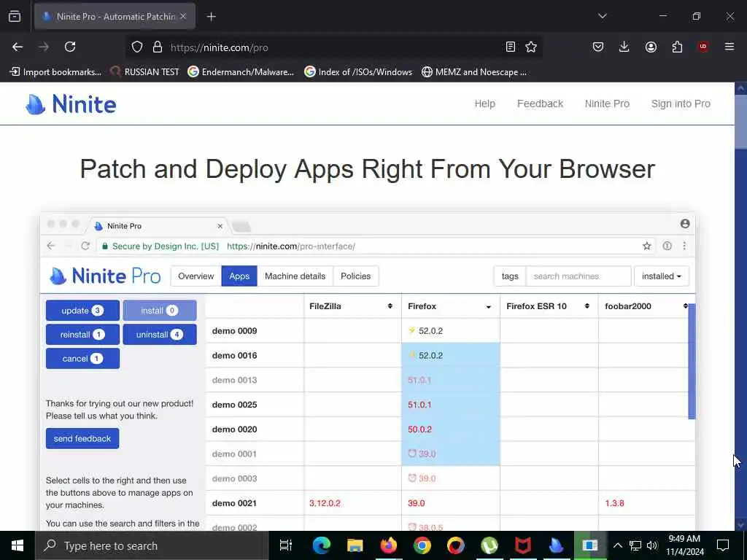Click the reinstall 1 button
This screenshot has height=560, width=747.
82,334
